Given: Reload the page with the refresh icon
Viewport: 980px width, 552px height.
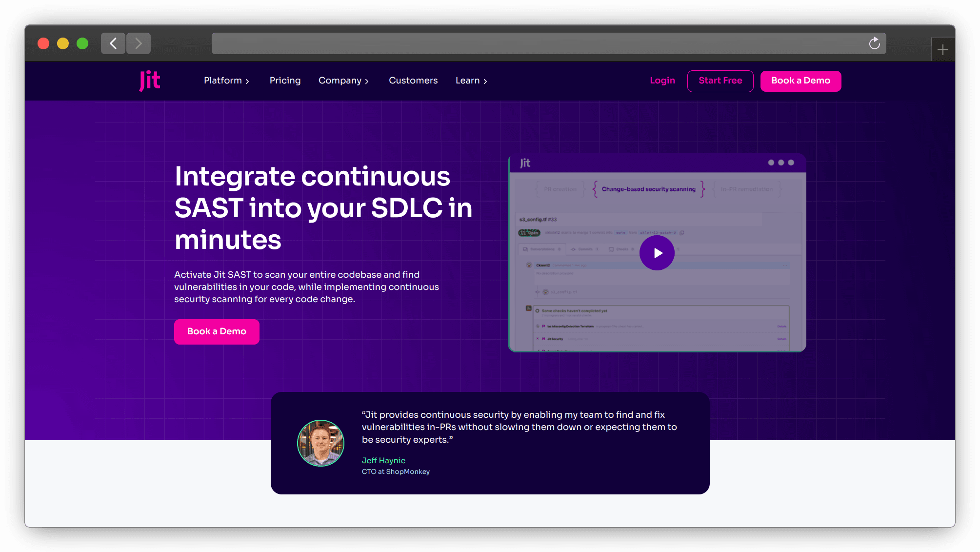Looking at the screenshot, I should (x=875, y=43).
